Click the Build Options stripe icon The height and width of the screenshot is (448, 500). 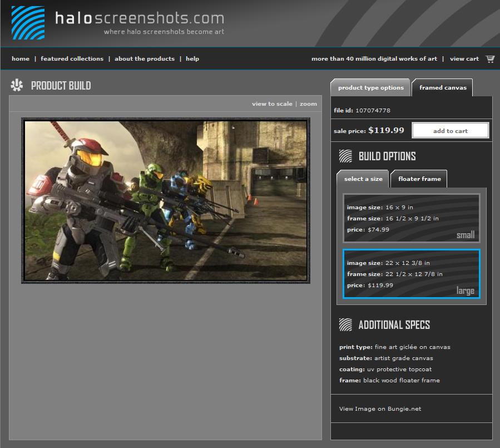pyautogui.click(x=345, y=156)
